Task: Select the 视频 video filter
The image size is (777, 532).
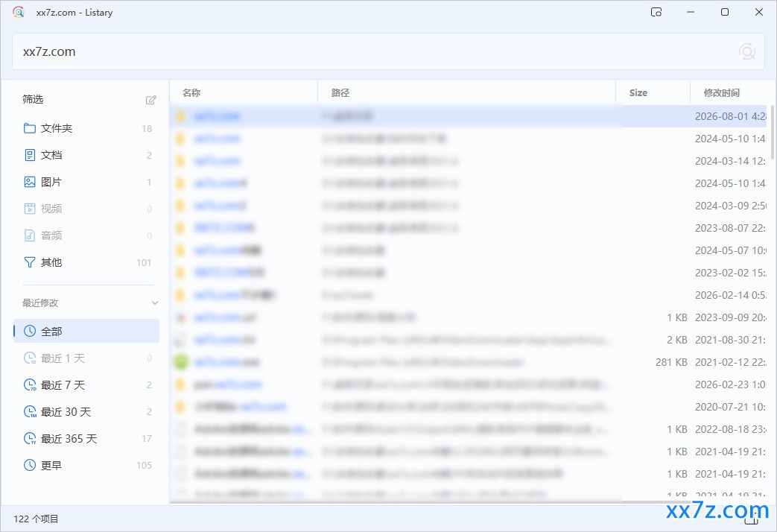Action: (x=86, y=209)
